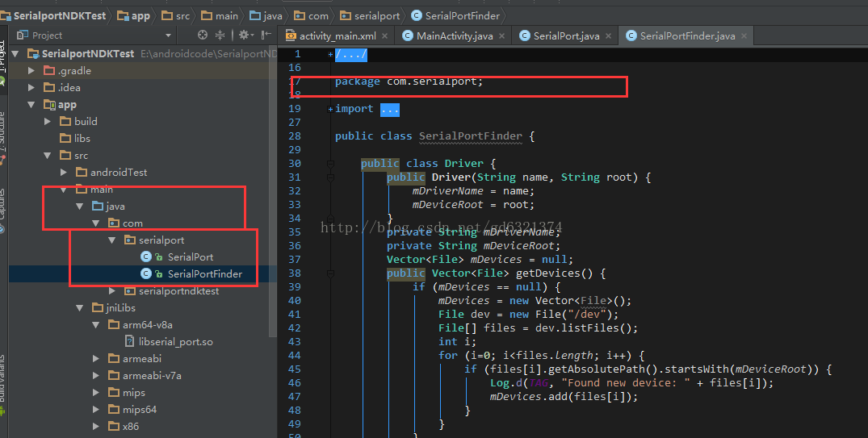Expand the mips64 folder arrow

click(x=96, y=410)
